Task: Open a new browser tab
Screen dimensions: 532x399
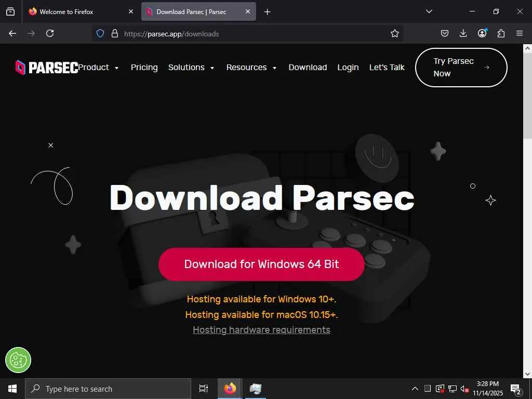Action: (x=268, y=12)
